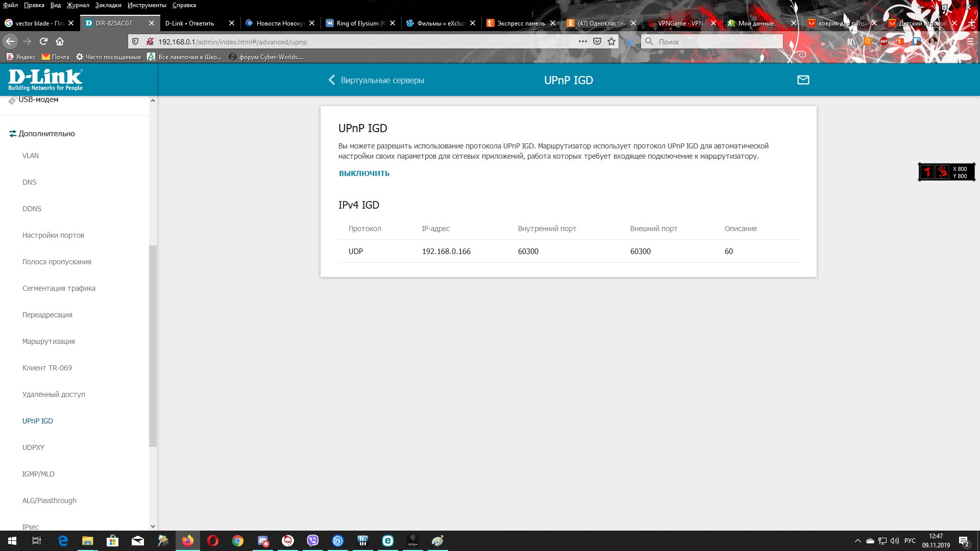This screenshot has height=551, width=980.
Task: Open Firefox hamburger menu
Action: tap(970, 41)
